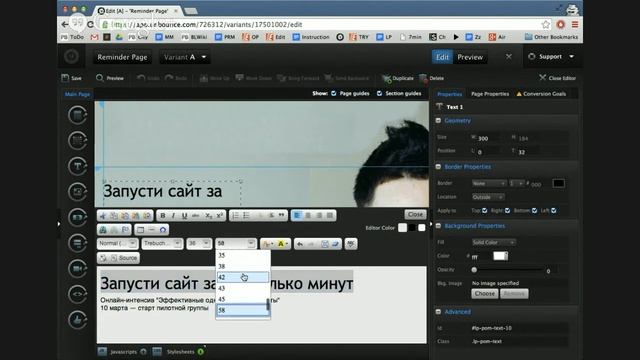
Task: Select the Text widget in left sidebar
Action: click(x=77, y=167)
